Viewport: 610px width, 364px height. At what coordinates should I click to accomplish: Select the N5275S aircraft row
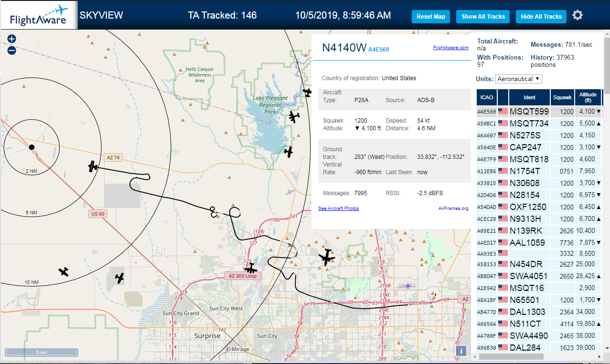click(x=539, y=135)
